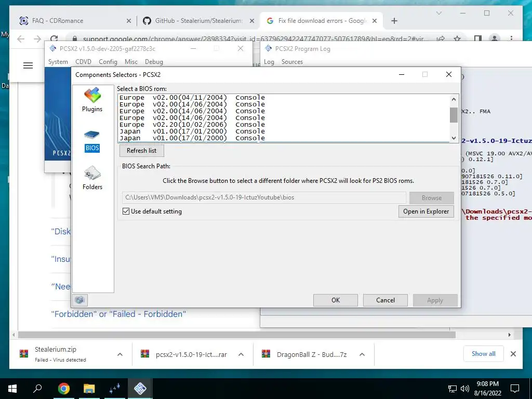Open the Misc menu
This screenshot has height=399, width=532.
131,62
